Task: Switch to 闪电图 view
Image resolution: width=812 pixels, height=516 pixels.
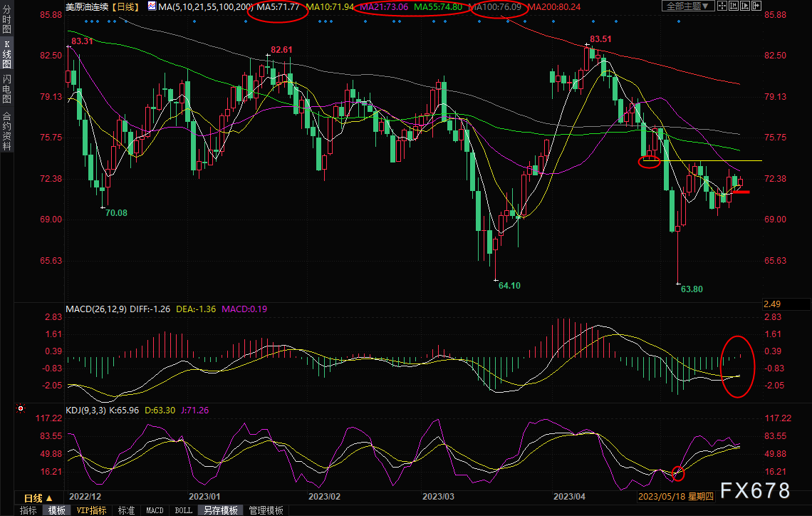Action: click(6, 89)
